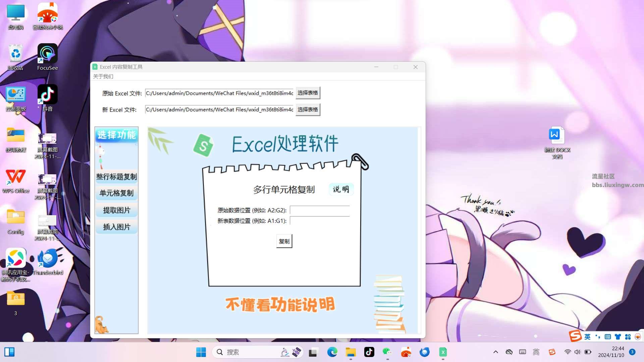Viewport: 644px width, 362px height.
Task: Click the 选择表格 button for 原始Excel
Action: click(x=308, y=93)
